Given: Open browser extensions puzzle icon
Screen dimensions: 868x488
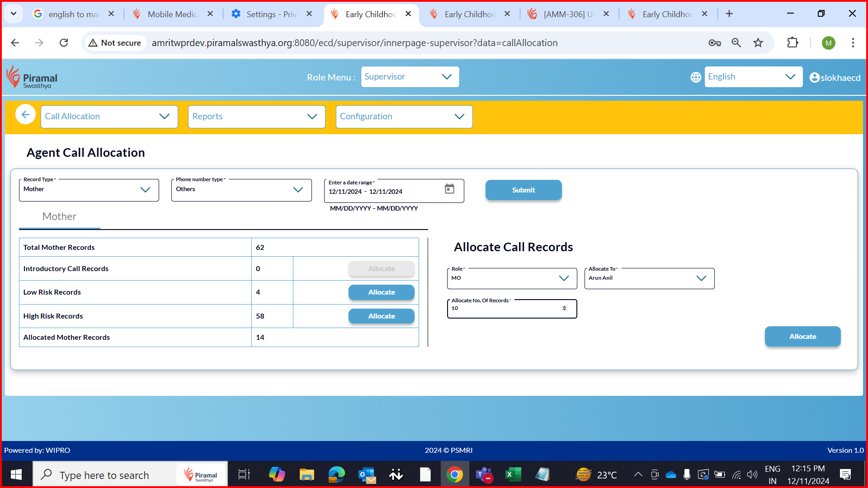Looking at the screenshot, I should 793,43.
